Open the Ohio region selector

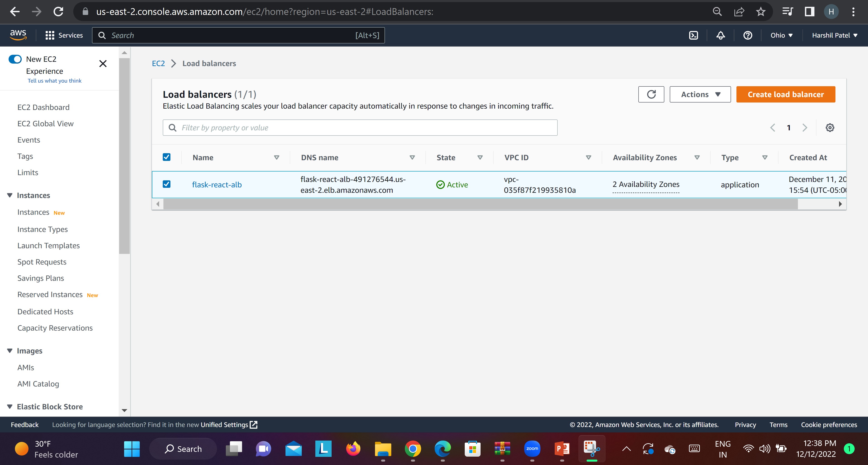coord(781,35)
